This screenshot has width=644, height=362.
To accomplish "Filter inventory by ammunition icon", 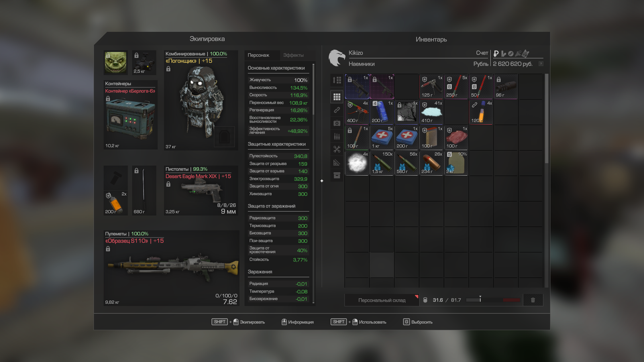I will 337,136.
